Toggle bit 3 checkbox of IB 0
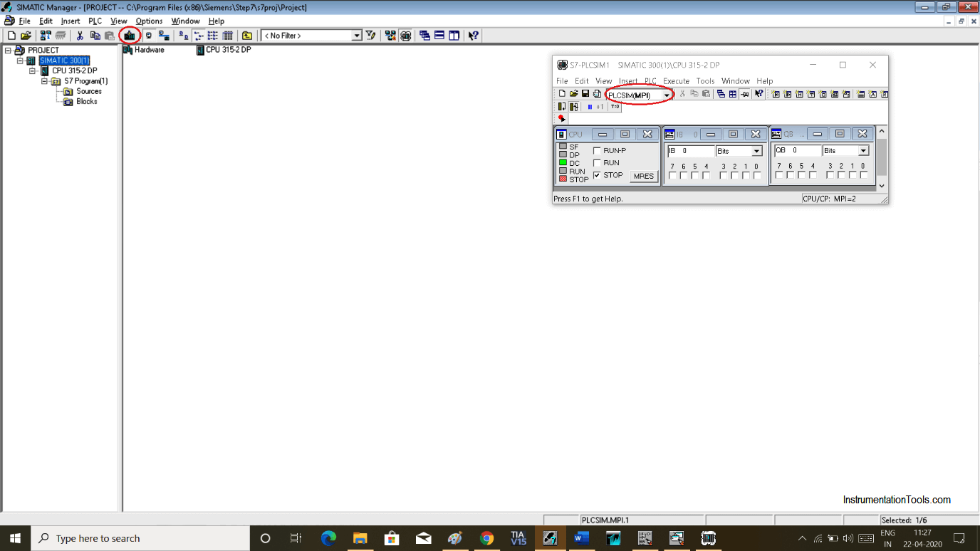The image size is (980, 551). click(723, 175)
